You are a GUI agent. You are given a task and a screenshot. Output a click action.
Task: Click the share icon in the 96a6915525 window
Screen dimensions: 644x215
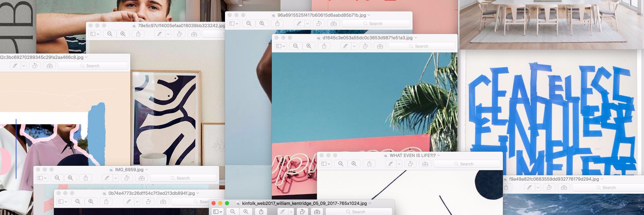[277, 24]
